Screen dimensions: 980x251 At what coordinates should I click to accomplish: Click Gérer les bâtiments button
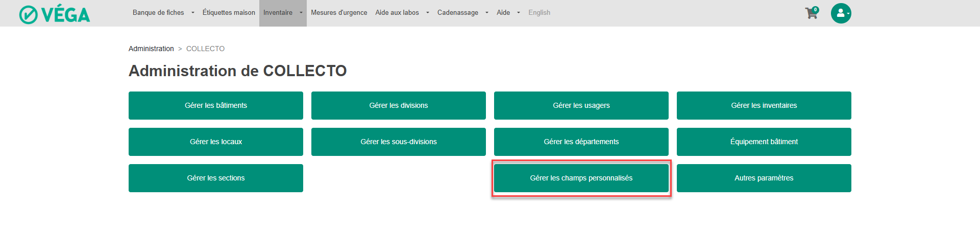pos(216,105)
